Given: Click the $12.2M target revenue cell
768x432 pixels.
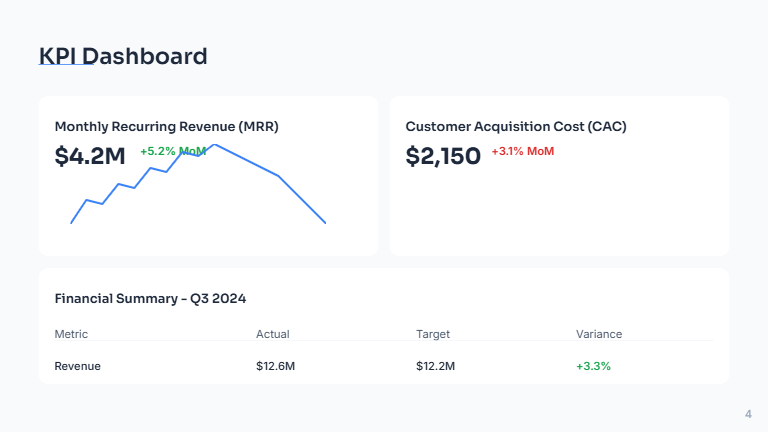Looking at the screenshot, I should pos(436,366).
